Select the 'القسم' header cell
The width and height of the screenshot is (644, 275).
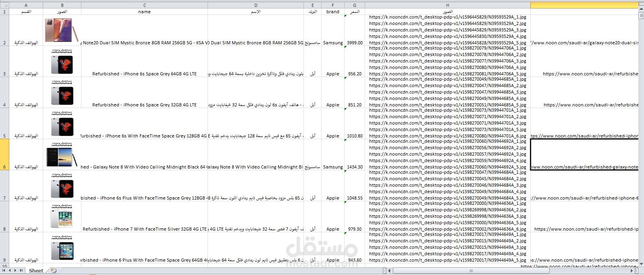coord(26,12)
